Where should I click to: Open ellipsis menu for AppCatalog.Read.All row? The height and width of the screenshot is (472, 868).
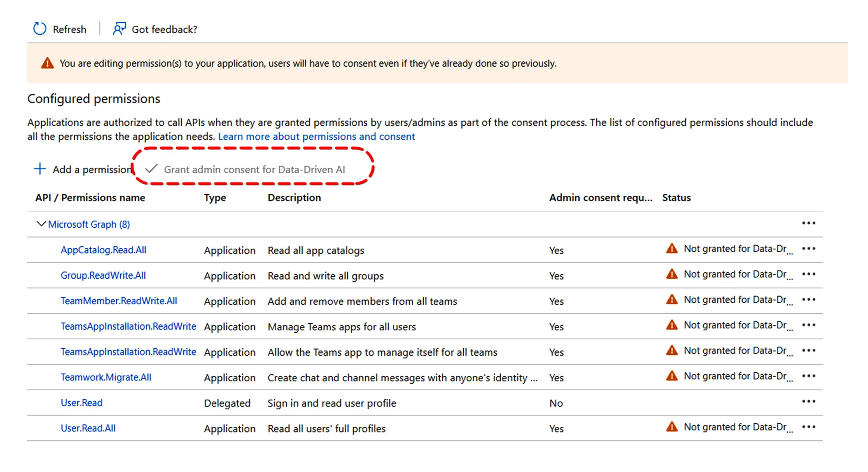809,249
